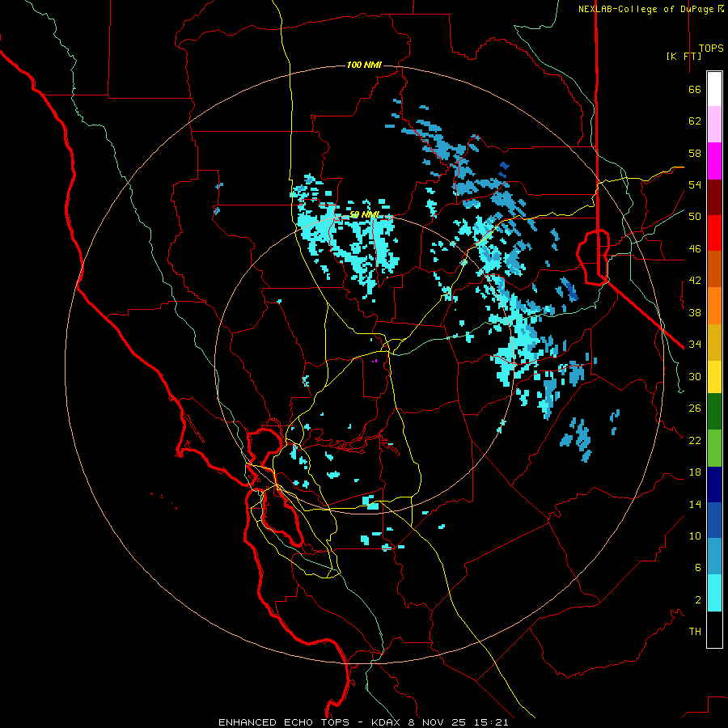The width and height of the screenshot is (728, 728).
Task: Click the cyan legend swatch
Action: 714,593
